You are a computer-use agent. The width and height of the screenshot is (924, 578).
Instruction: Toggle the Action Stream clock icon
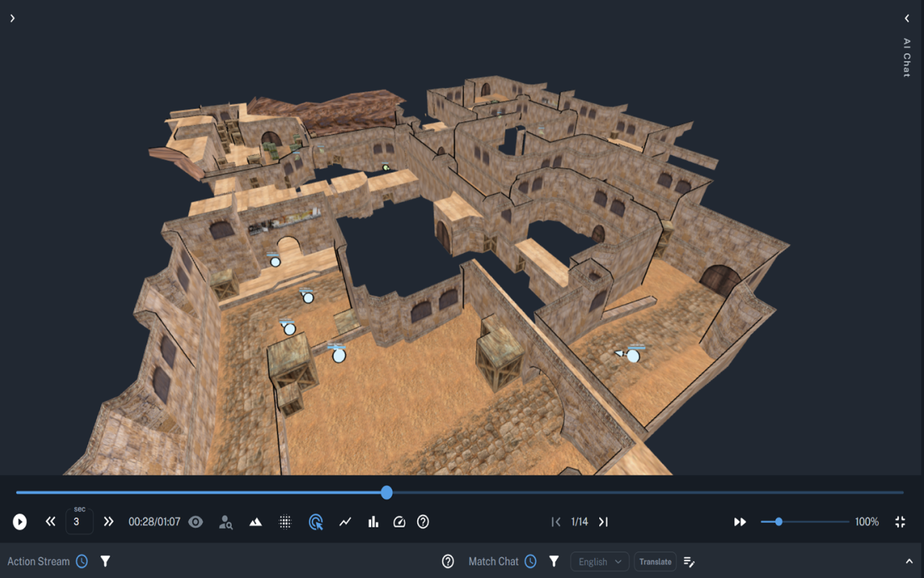82,561
